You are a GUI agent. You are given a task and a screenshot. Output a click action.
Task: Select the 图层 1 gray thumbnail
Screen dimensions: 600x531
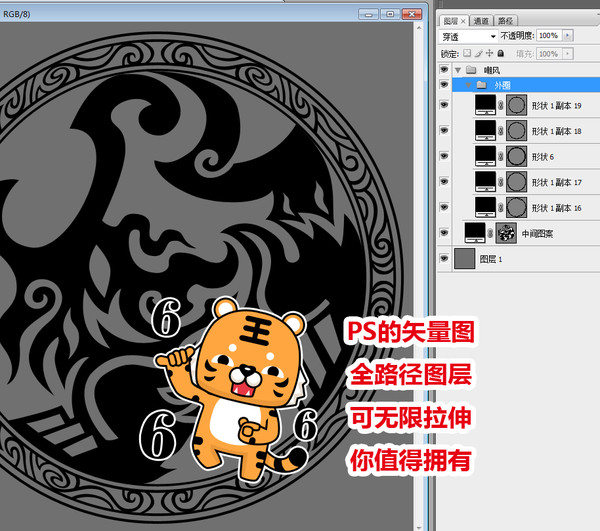(x=465, y=259)
